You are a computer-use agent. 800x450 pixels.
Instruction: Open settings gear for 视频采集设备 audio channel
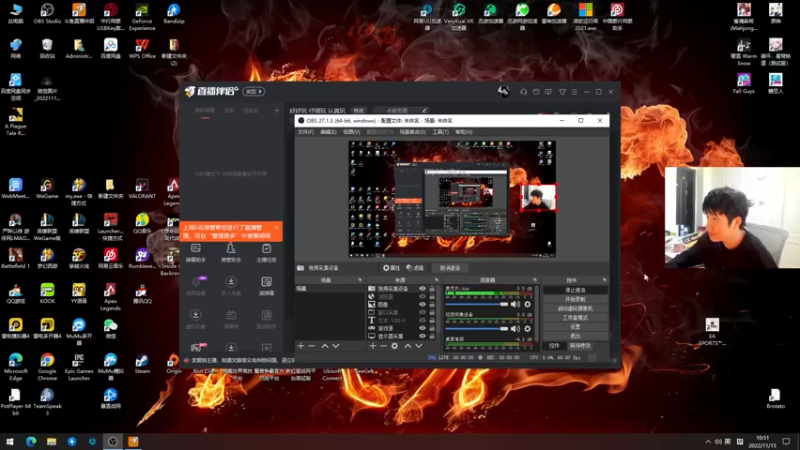point(528,329)
